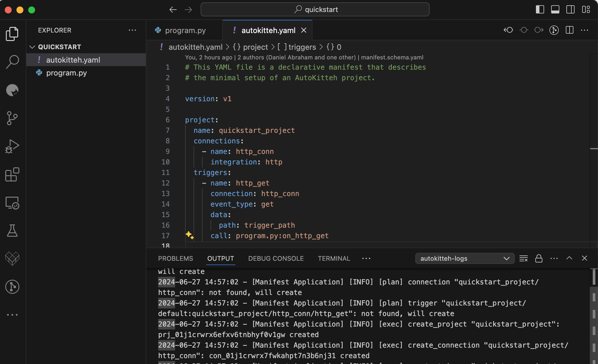Clear the output panel
The height and width of the screenshot is (364, 598).
524,258
